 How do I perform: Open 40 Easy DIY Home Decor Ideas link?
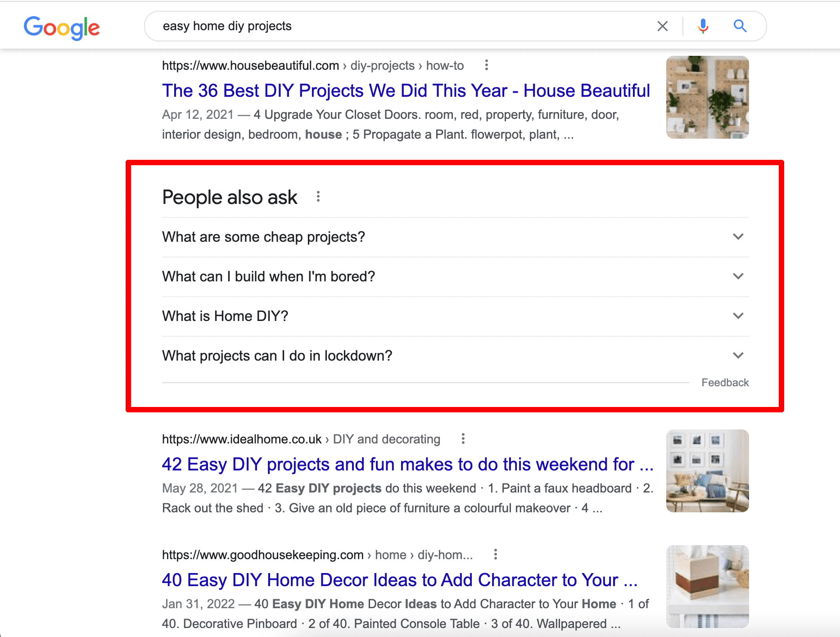click(x=400, y=580)
